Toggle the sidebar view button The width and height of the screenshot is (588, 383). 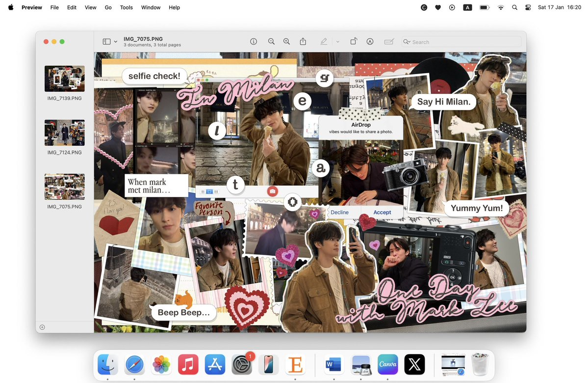pyautogui.click(x=106, y=42)
